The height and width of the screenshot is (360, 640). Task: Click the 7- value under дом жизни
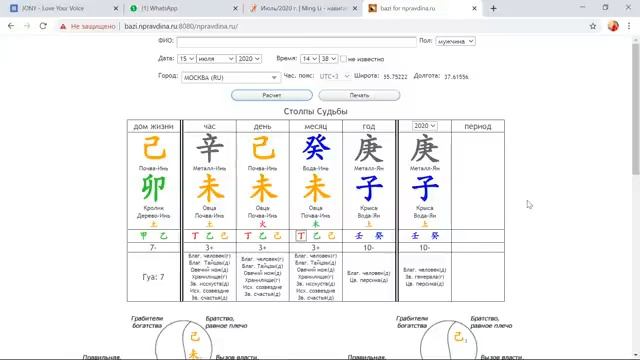[153, 247]
